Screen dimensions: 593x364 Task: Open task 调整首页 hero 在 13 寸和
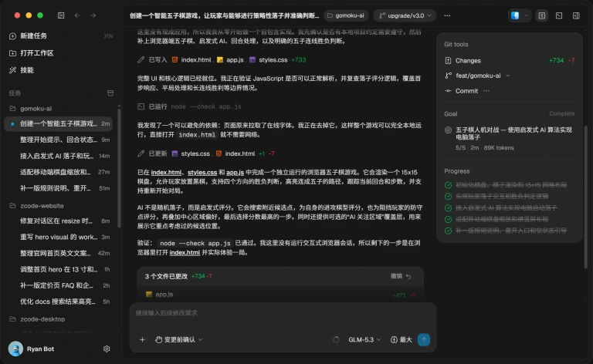click(59, 270)
